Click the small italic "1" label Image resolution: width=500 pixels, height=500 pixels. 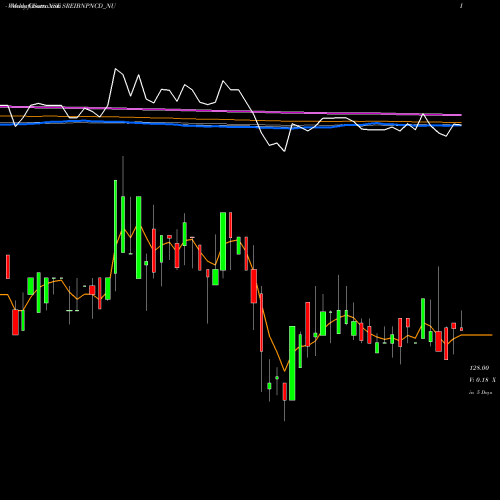461,6
